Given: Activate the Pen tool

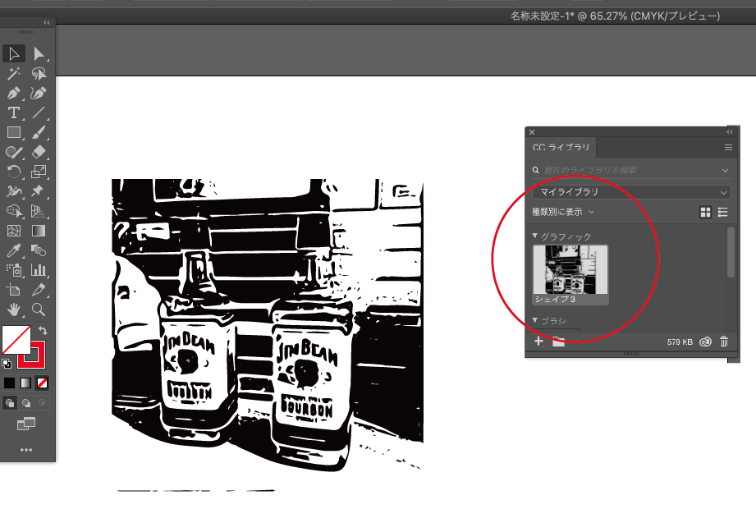Looking at the screenshot, I should (14, 94).
